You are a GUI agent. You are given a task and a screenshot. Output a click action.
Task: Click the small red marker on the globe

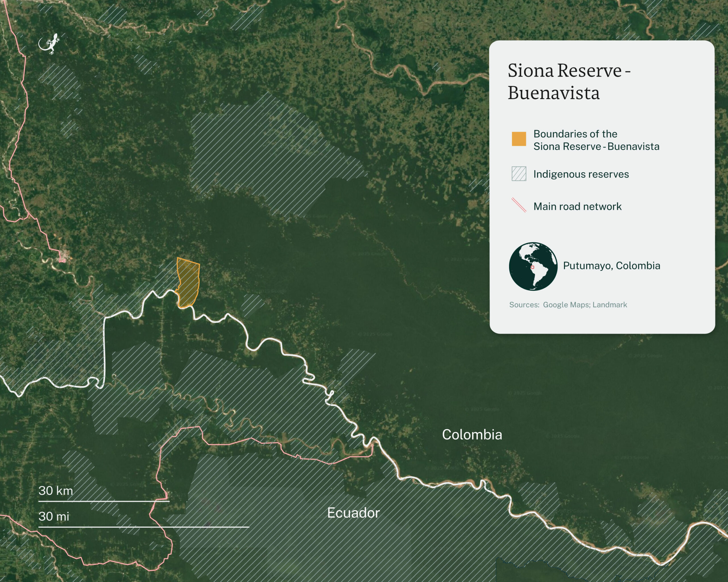[533, 267]
